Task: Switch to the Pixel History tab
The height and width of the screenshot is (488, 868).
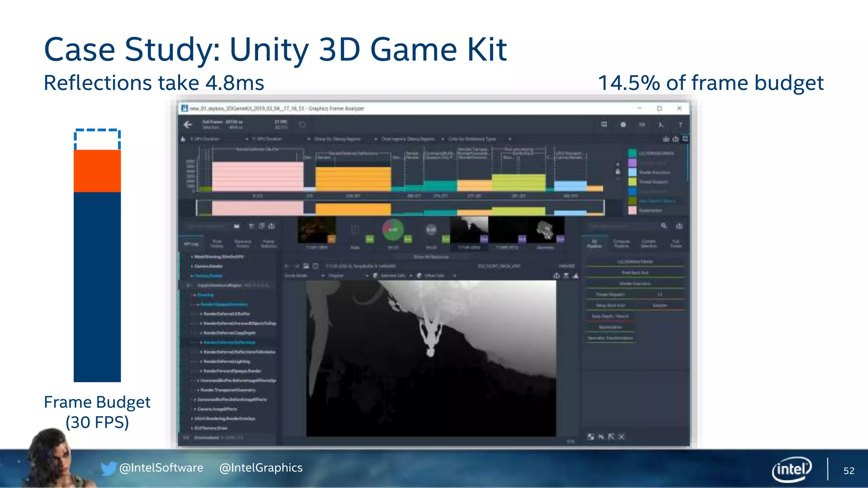Action: 217,244
